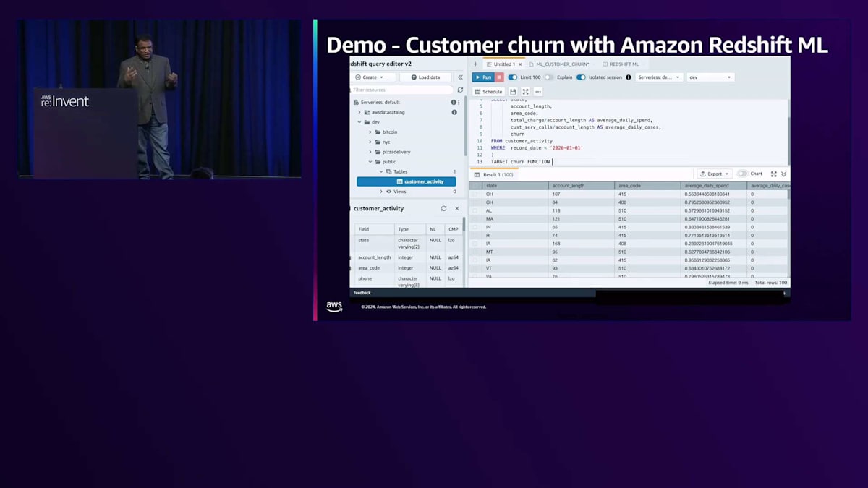868x488 pixels.
Task: Toggle the Chart switch
Action: point(742,174)
